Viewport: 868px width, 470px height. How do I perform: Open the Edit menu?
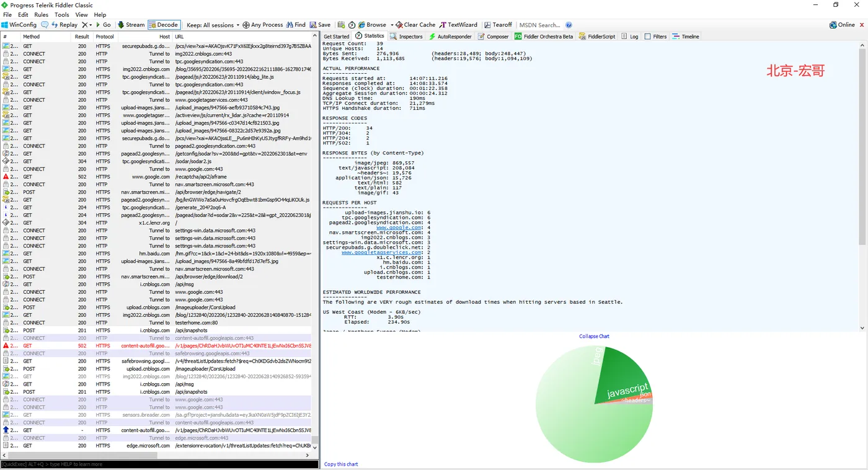(x=23, y=14)
